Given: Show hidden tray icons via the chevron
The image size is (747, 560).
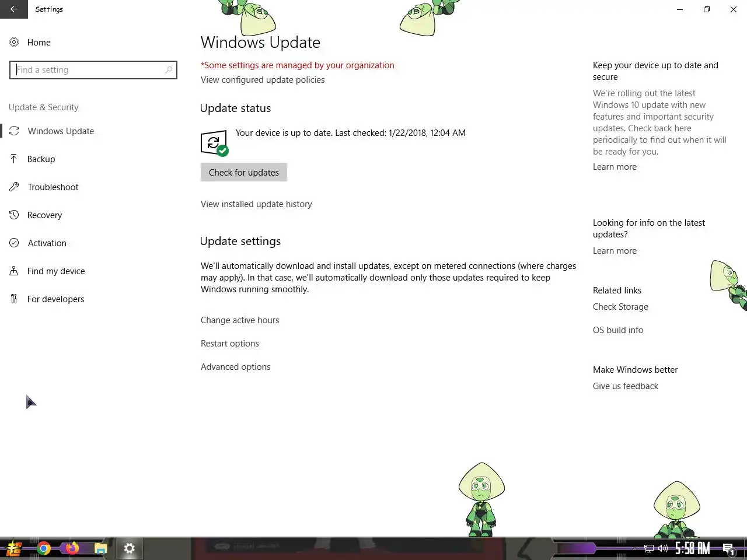Looking at the screenshot, I should tap(634, 548).
